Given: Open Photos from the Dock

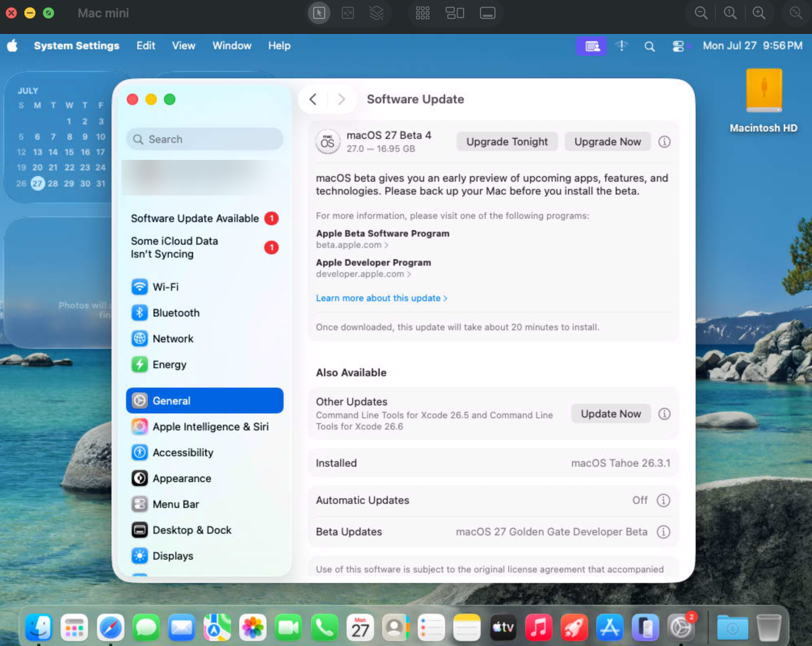Looking at the screenshot, I should 253,627.
